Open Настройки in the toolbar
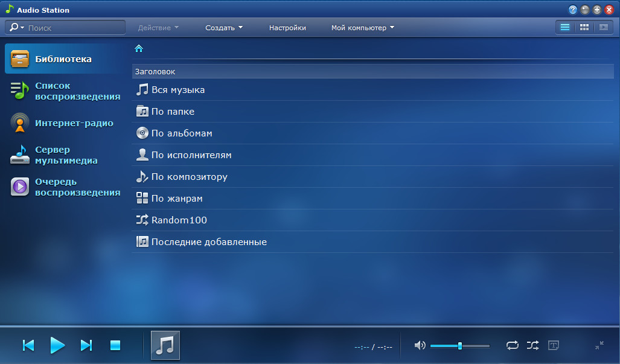The image size is (620, 364). point(287,28)
